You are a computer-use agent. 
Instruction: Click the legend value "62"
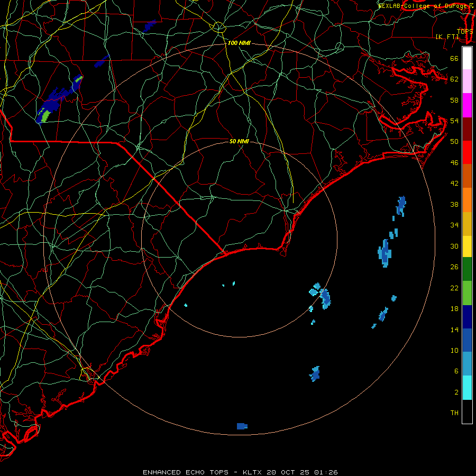[454, 79]
